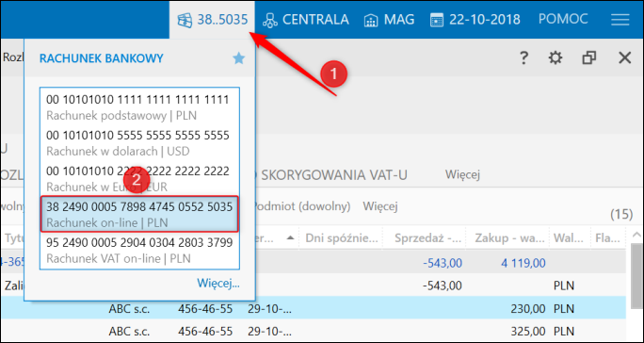Open the MAG warehouse selector
Screen dimensions: 644x343
click(x=390, y=20)
